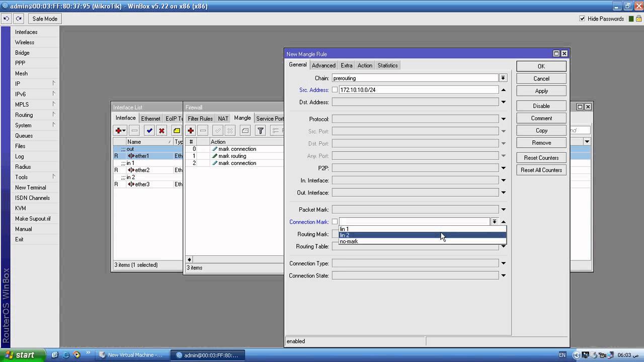Switch to the Statistics tab

(x=387, y=65)
